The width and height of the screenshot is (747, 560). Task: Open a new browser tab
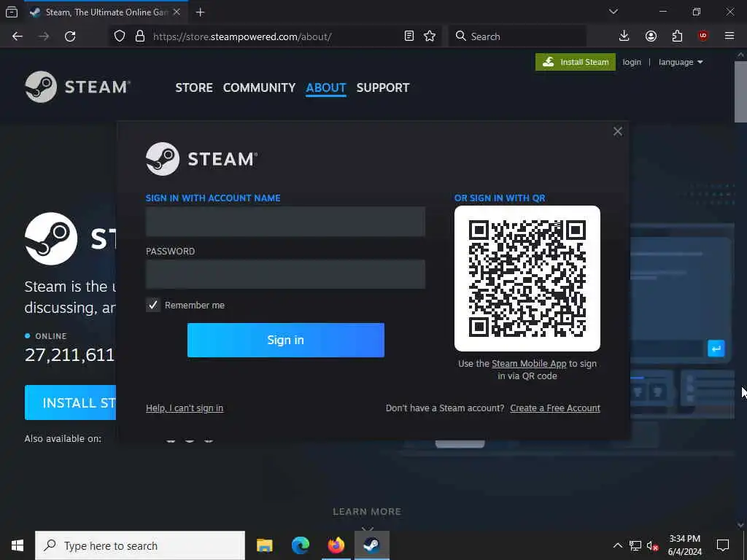200,12
